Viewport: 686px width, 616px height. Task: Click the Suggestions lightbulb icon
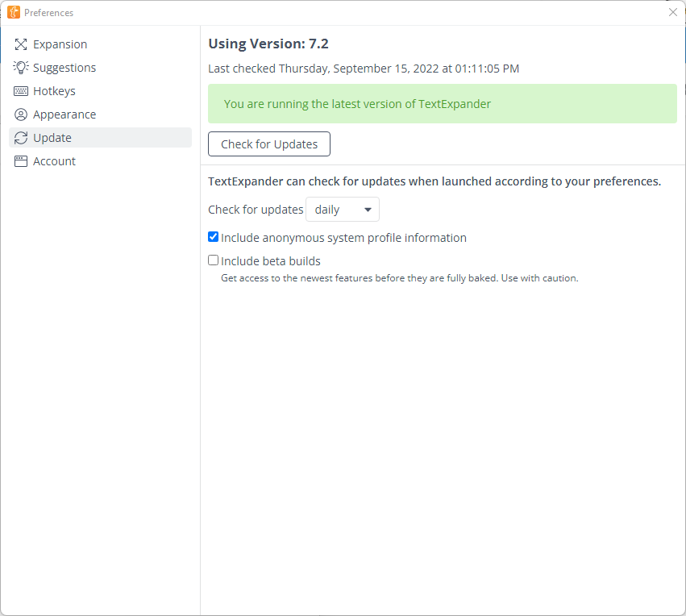click(x=21, y=68)
